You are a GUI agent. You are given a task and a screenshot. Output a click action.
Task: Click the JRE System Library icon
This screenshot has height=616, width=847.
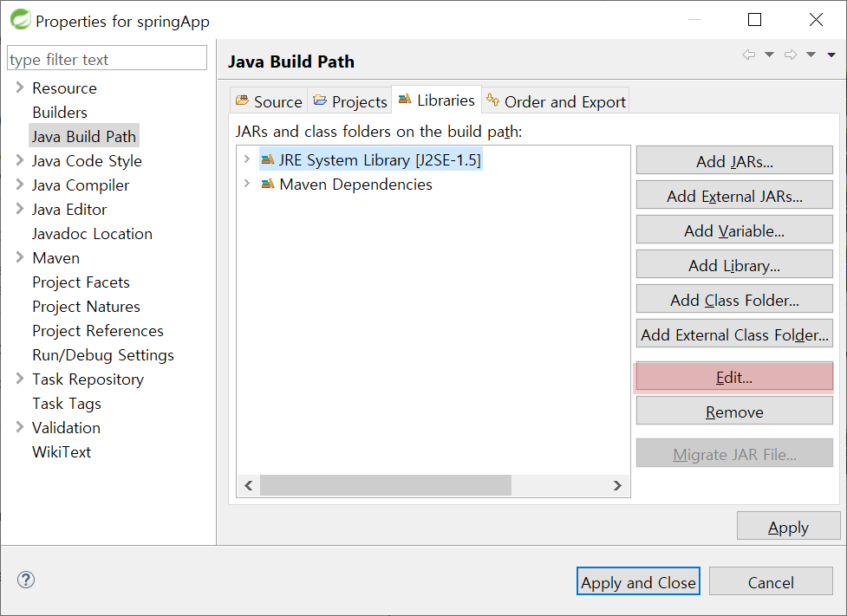point(268,159)
